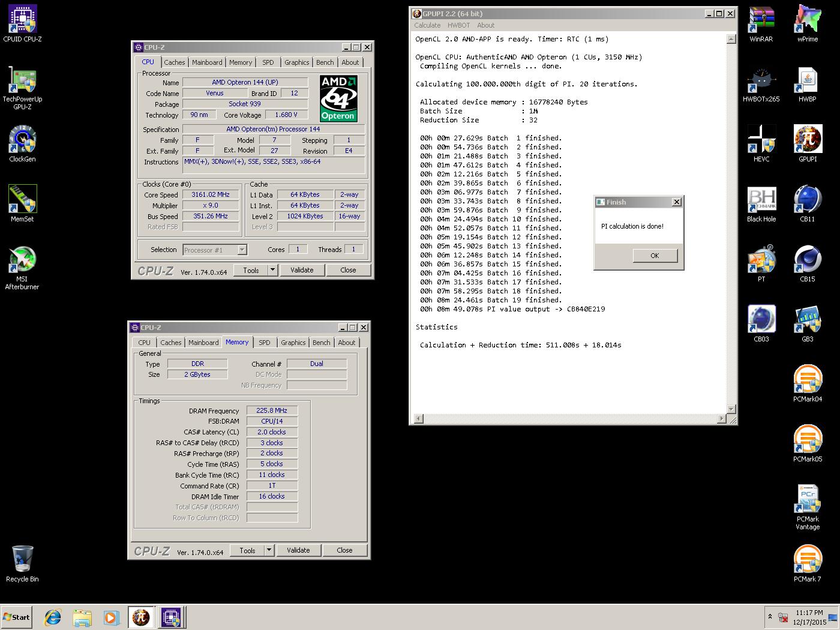Open GPUPI desktop shortcut

tap(808, 144)
